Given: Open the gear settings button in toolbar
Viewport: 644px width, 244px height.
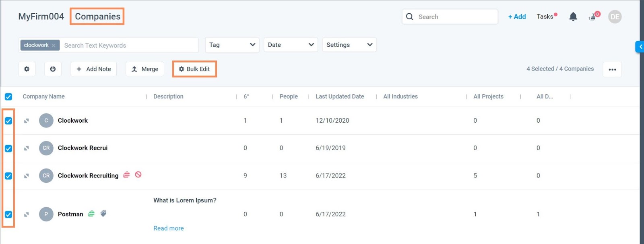Looking at the screenshot, I should (x=27, y=69).
